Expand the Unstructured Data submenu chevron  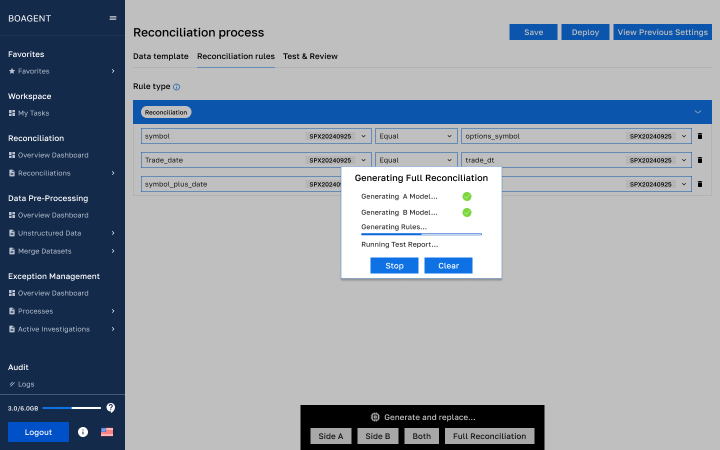[113, 233]
